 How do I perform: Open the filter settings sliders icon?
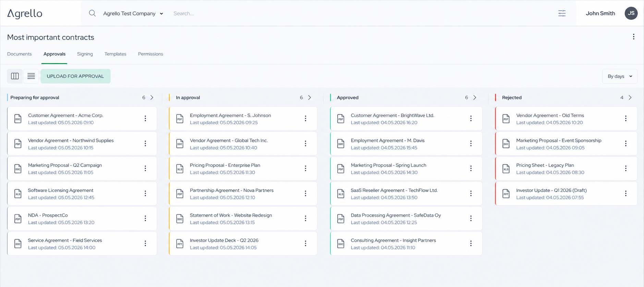[562, 13]
